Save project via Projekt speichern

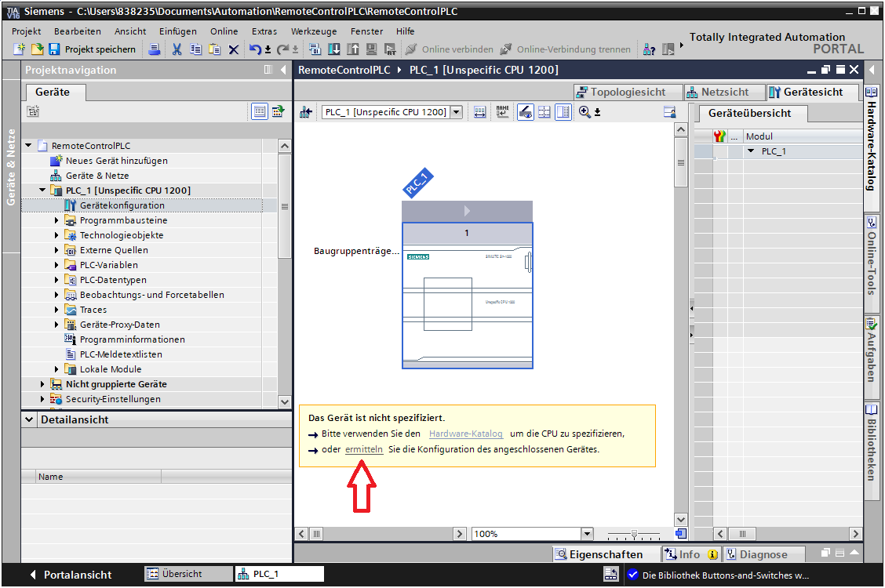[92, 49]
